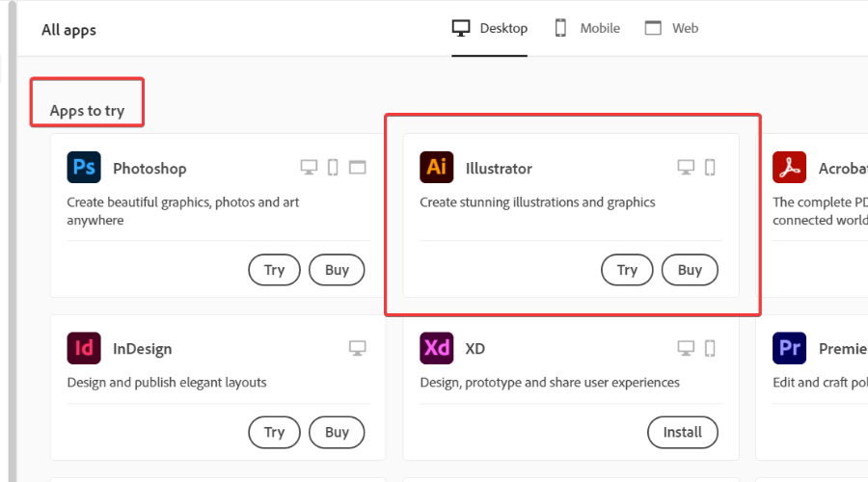
Task: Click the Photoshop app name
Action: click(x=149, y=169)
